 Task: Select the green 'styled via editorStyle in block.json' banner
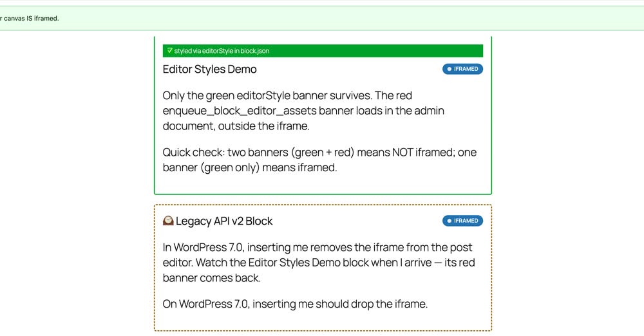(x=323, y=51)
